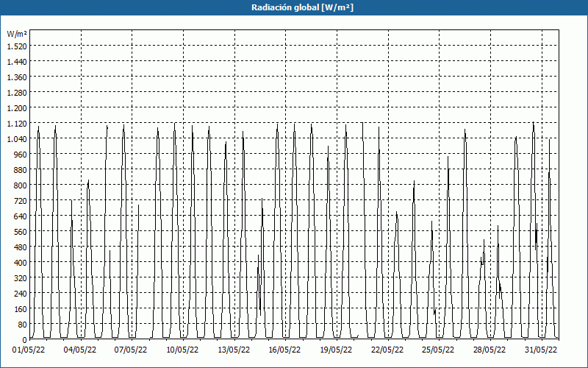The height and width of the screenshot is (368, 588).
Task: Click the 1.120 y-axis value
Action: tap(17, 124)
